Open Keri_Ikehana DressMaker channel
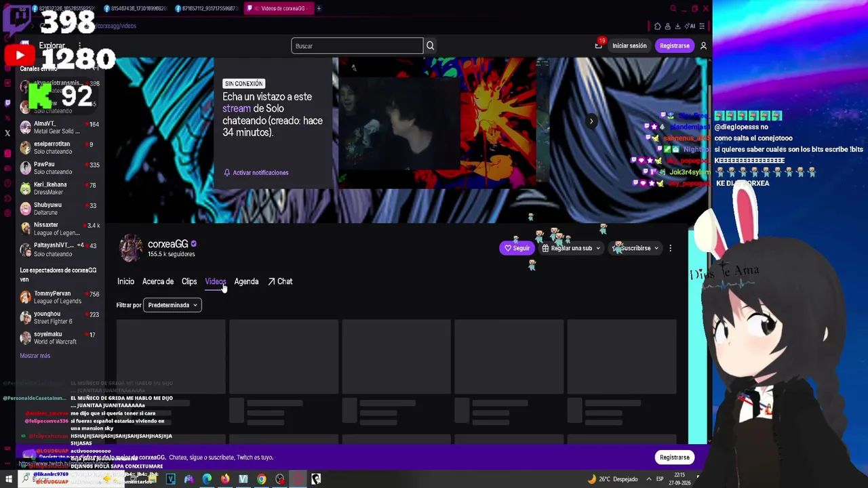The image size is (868, 488). click(x=60, y=188)
